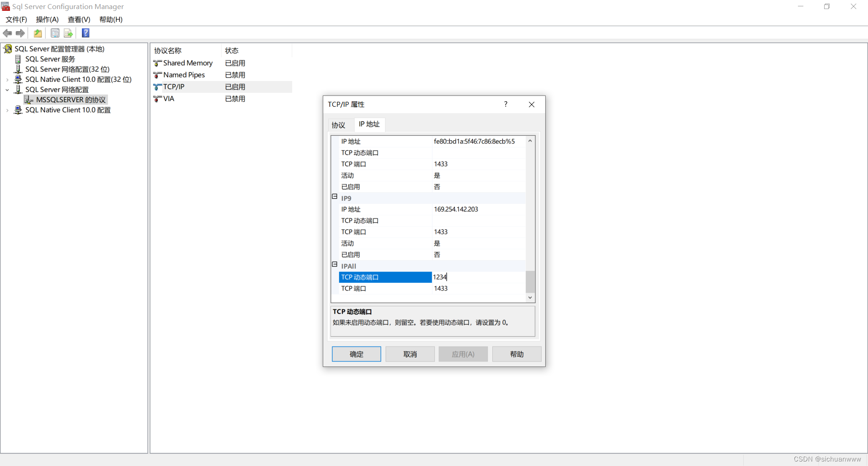Click the Properties toolbar icon

pyautogui.click(x=55, y=33)
